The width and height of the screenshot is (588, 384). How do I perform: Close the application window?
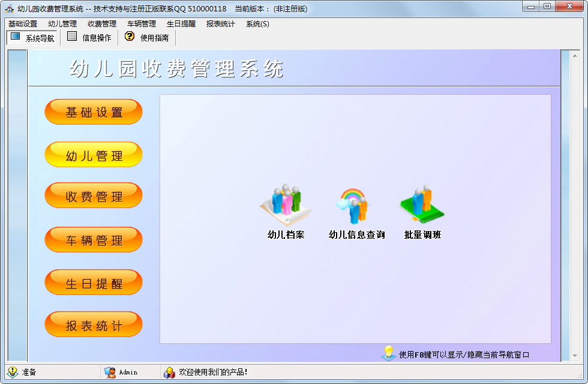click(569, 7)
